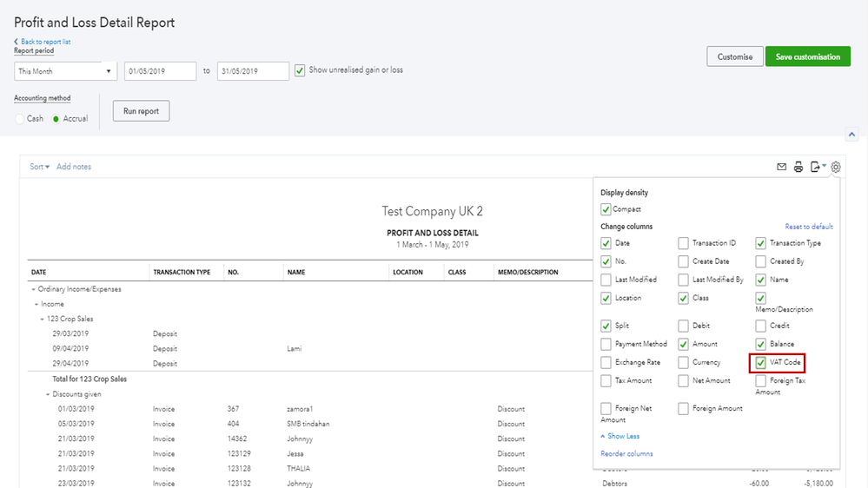This screenshot has width=868, height=488.
Task: Open the This Month report period dropdown
Action: coord(65,71)
